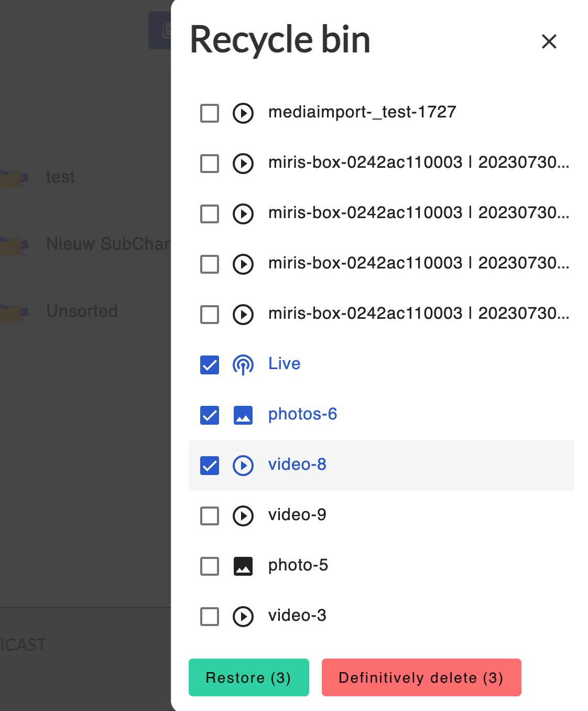This screenshot has height=711, width=588.
Task: Open the test channel in background page
Action: pyautogui.click(x=60, y=177)
